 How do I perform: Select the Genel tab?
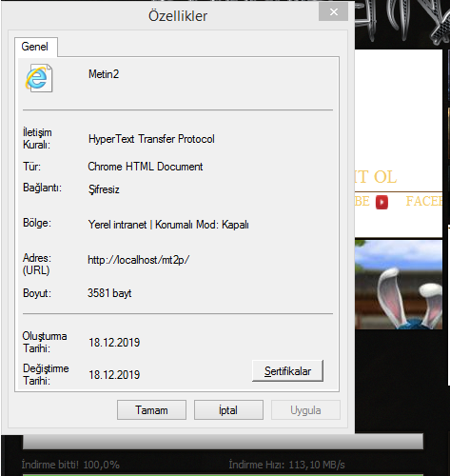click(x=35, y=47)
